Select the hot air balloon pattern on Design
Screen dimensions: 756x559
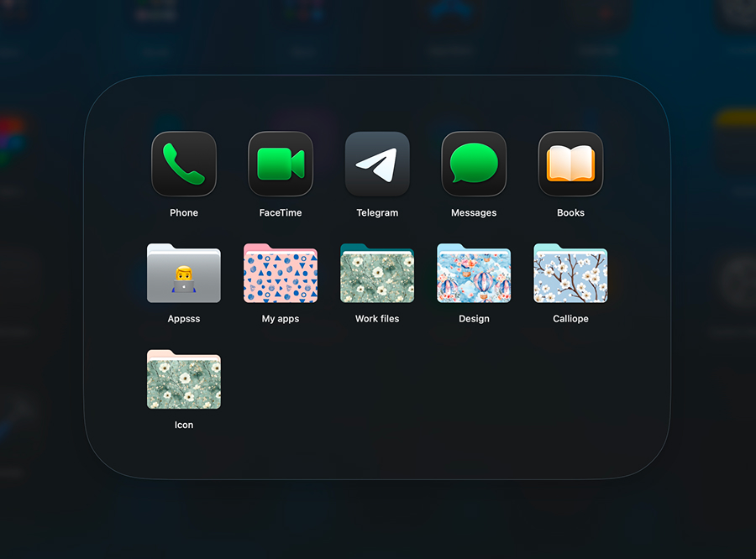click(x=473, y=277)
